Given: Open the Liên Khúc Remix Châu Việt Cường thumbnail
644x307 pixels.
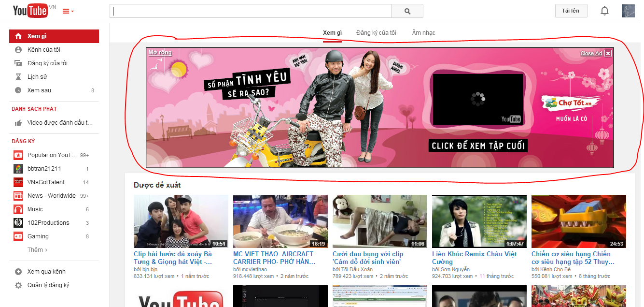Looking at the screenshot, I should click(x=479, y=221).
